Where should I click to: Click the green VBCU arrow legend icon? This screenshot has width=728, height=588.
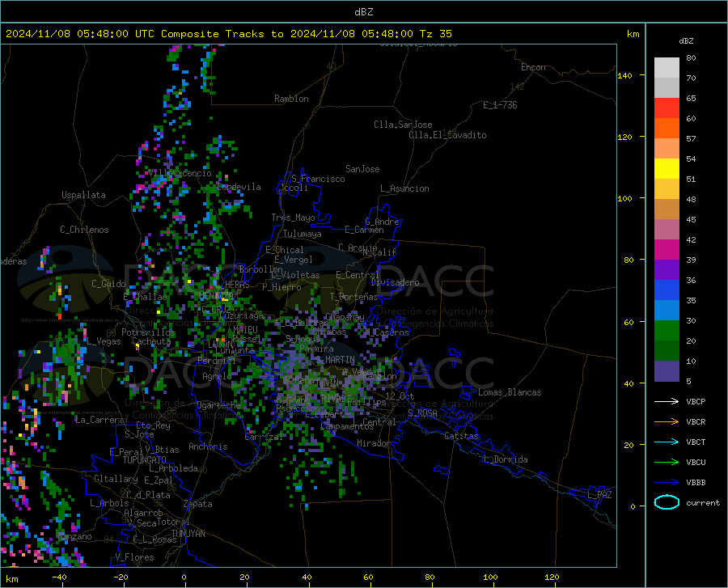pyautogui.click(x=667, y=463)
